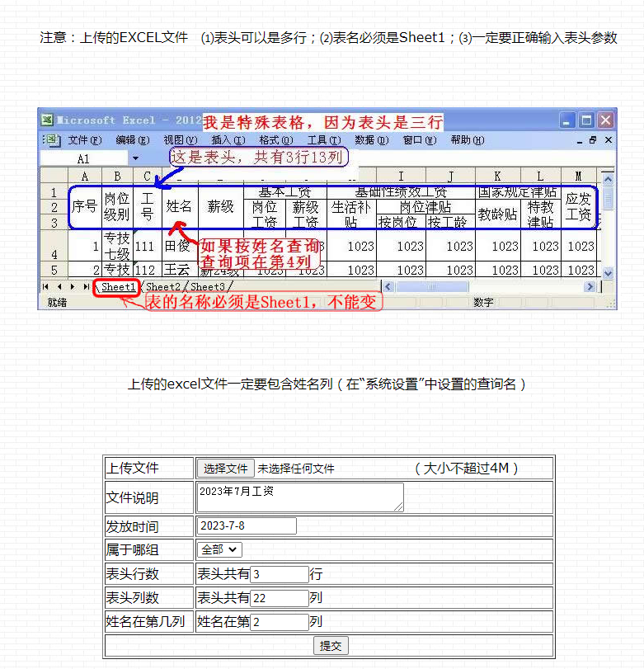Click the 表头行数 field containing 3
644x669 pixels.
280,574
